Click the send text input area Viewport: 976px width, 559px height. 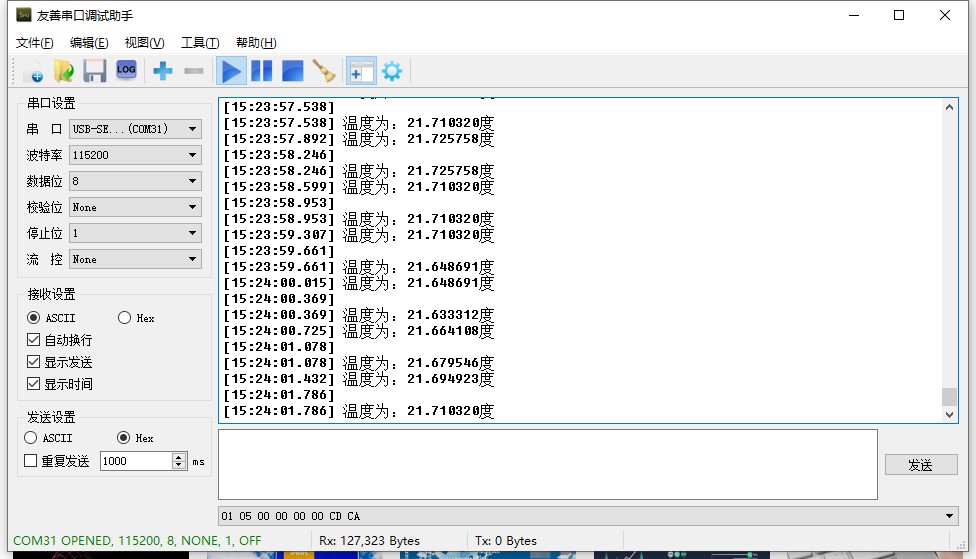pyautogui.click(x=548, y=464)
